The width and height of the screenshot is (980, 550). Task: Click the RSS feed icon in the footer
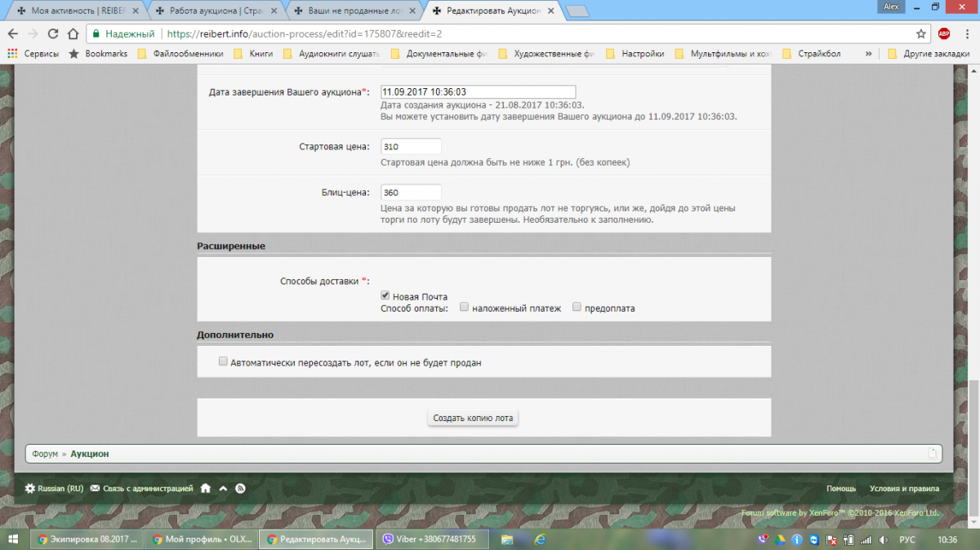240,488
